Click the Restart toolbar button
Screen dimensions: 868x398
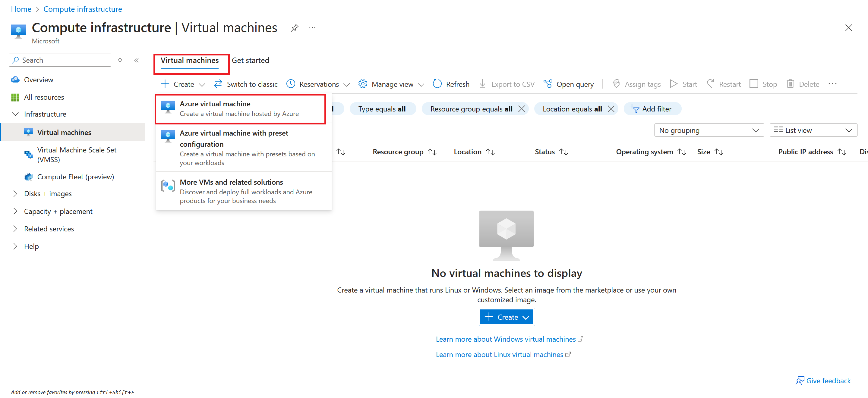click(724, 84)
